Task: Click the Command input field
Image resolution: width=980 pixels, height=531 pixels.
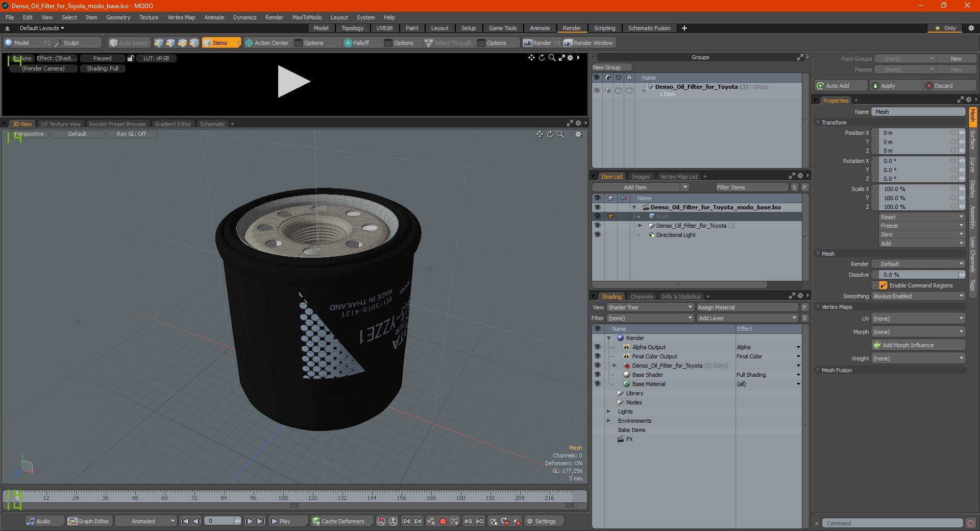Action: coord(892,523)
